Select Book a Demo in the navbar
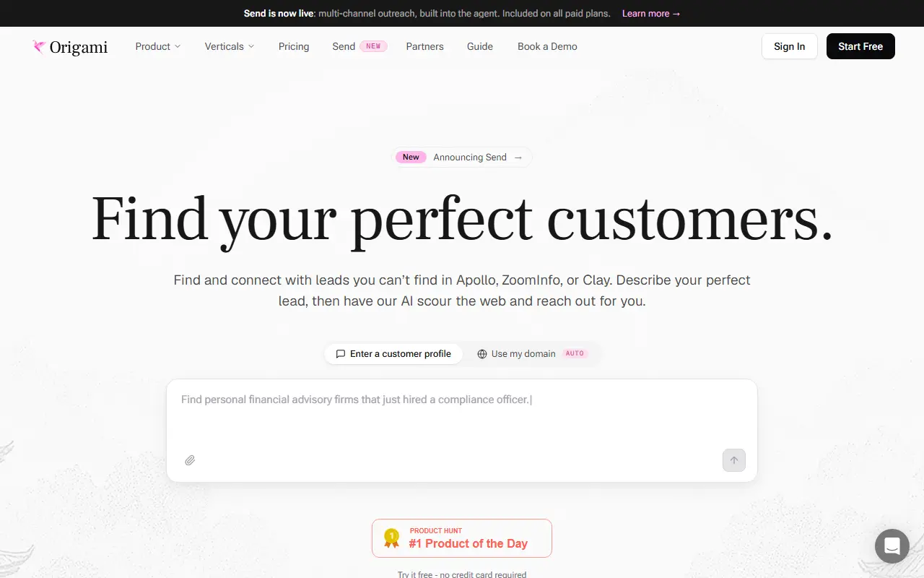The height and width of the screenshot is (578, 924). tap(547, 46)
